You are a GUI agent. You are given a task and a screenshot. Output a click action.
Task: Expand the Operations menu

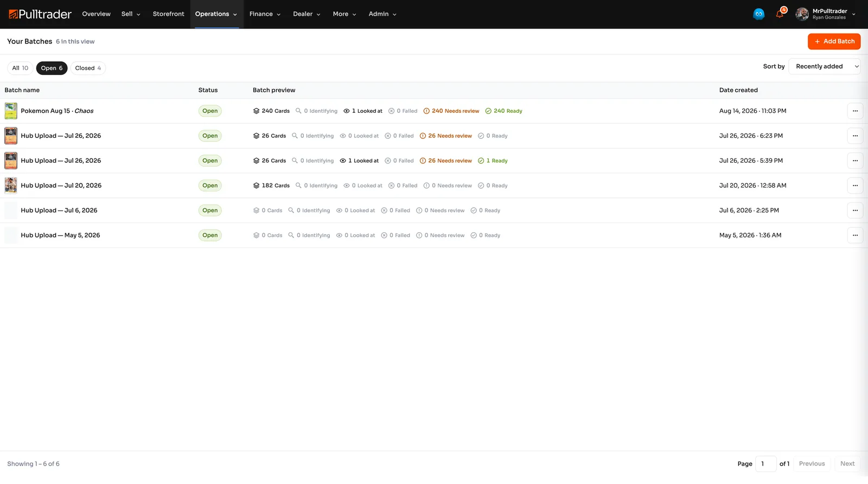point(216,14)
